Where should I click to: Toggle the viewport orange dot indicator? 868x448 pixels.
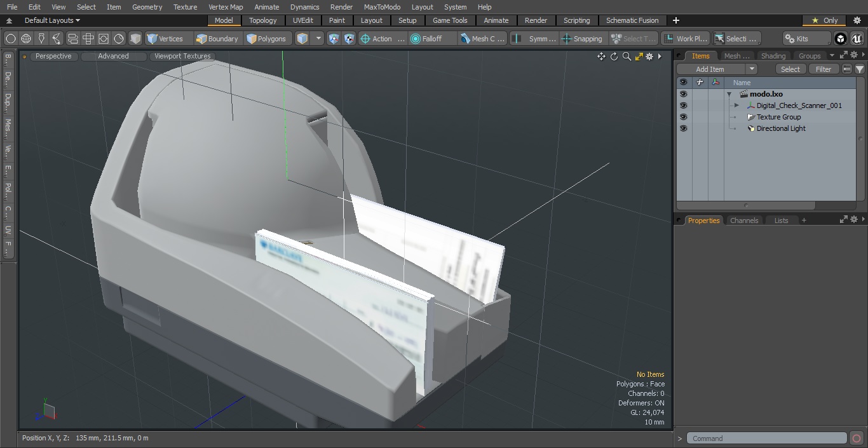(25, 57)
